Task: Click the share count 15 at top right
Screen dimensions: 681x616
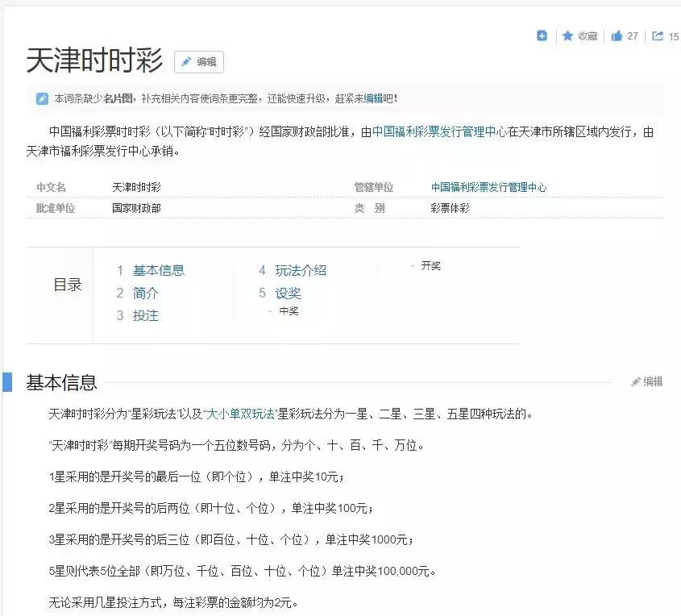Action: [x=674, y=36]
